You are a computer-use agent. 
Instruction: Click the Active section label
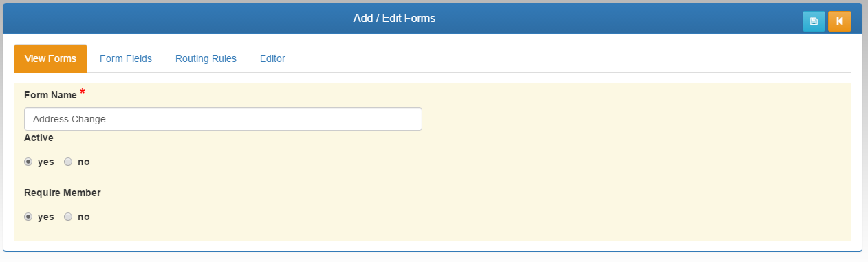coord(39,138)
